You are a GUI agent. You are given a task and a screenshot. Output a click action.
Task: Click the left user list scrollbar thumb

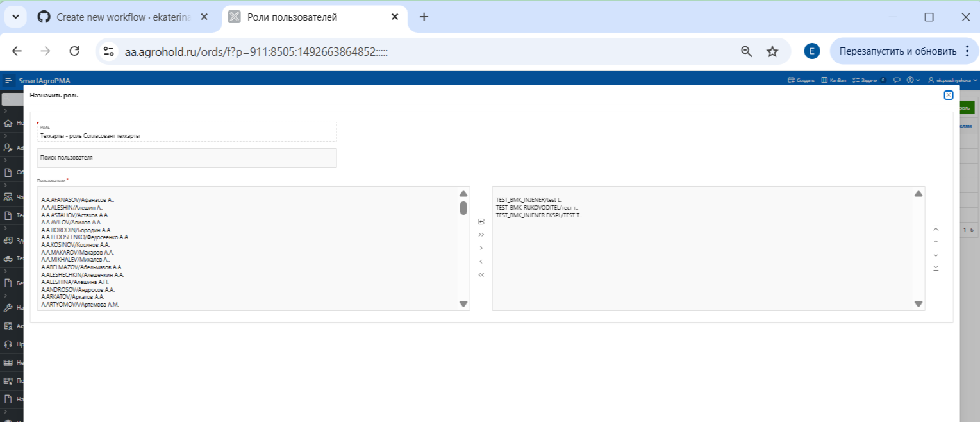pos(463,208)
